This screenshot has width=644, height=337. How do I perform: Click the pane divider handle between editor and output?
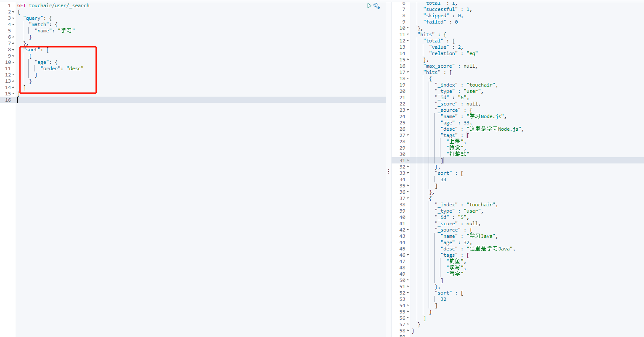(x=388, y=171)
